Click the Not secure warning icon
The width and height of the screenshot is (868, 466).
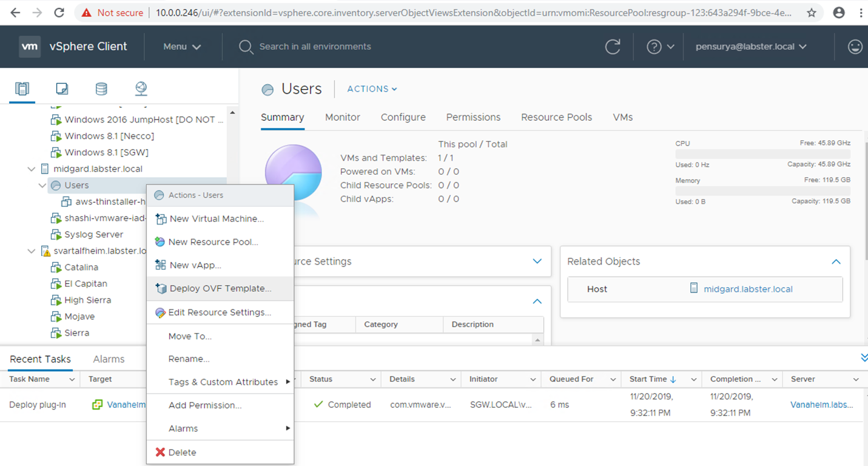coord(86,12)
